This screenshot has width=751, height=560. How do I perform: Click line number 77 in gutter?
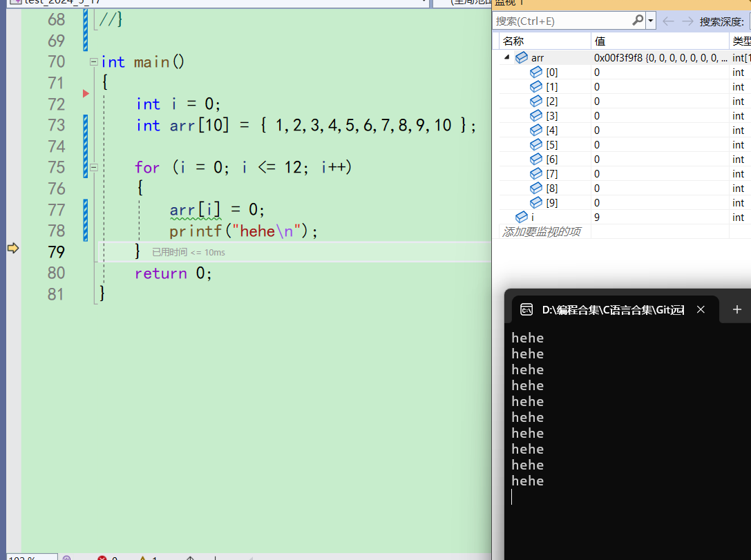pyautogui.click(x=57, y=210)
